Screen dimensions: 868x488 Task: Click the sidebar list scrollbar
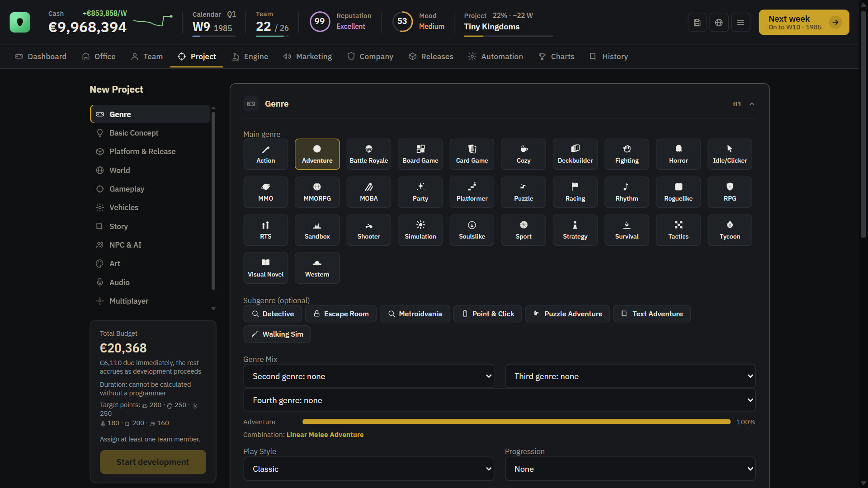point(213,201)
